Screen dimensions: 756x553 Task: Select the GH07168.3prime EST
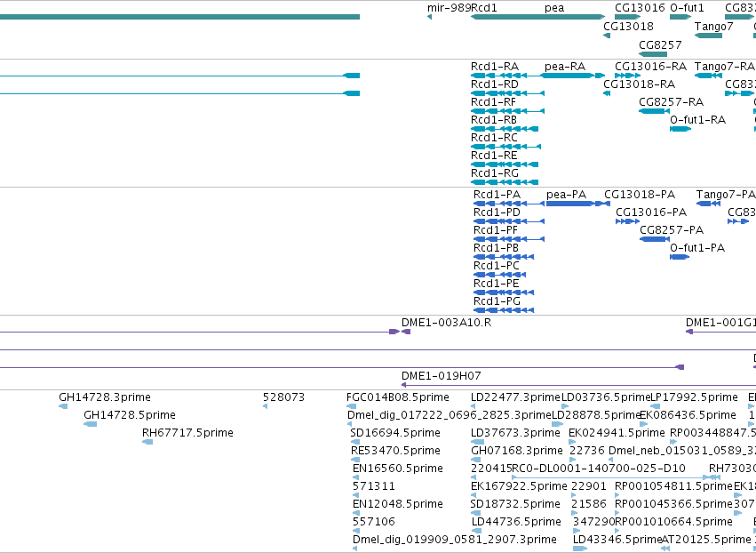(x=475, y=460)
